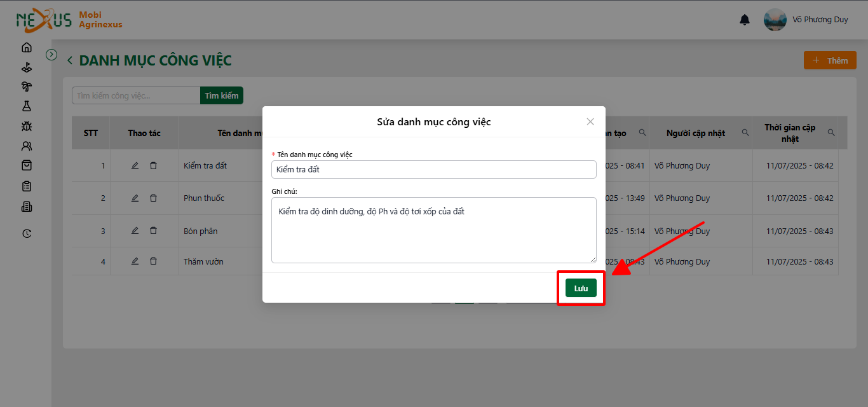Open the user avatar picture
This screenshot has height=407, width=868.
tap(775, 20)
